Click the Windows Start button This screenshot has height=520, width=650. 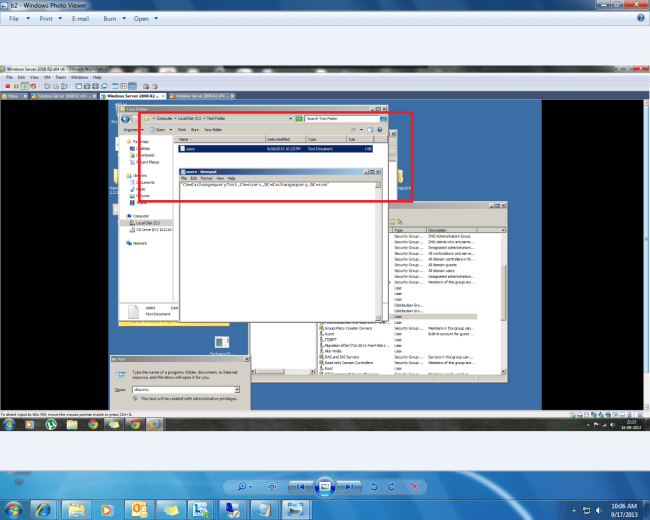[x=14, y=510]
